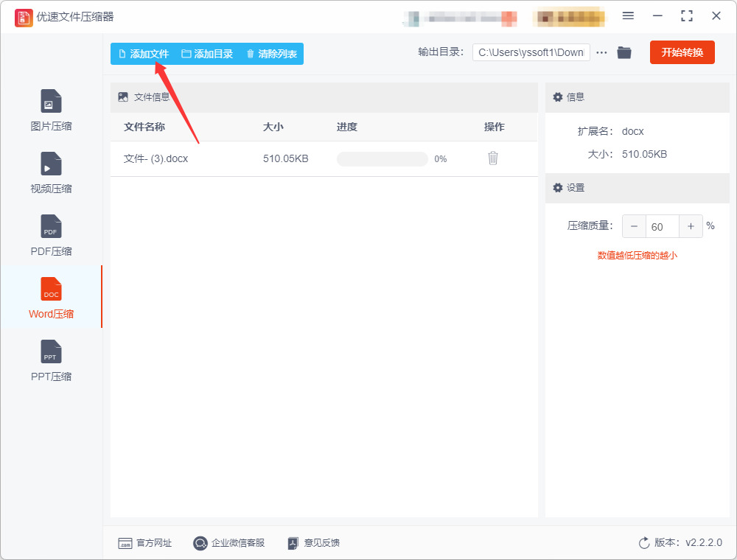Click the 文件名称 column header
The image size is (737, 560).
click(144, 127)
